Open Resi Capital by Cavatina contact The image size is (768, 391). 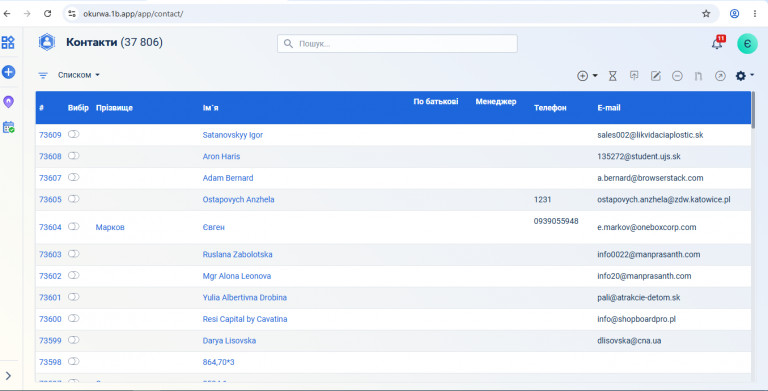245,319
